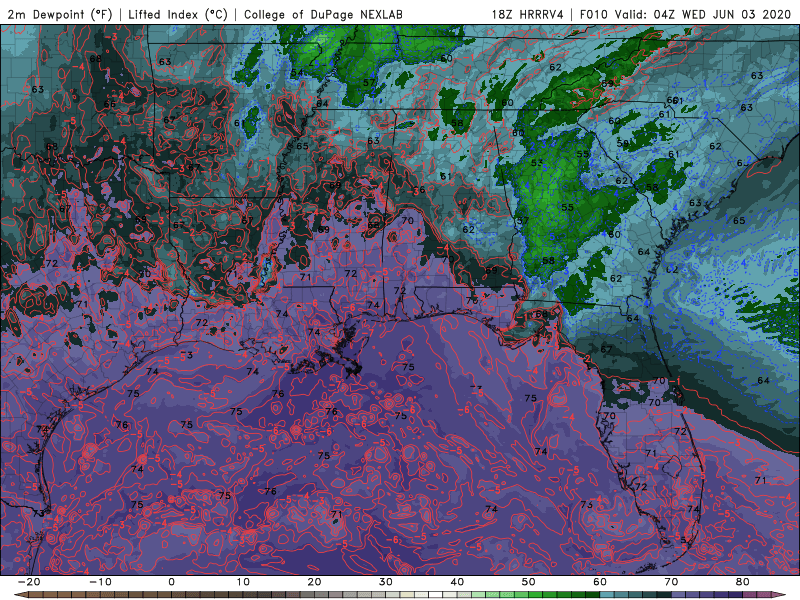This screenshot has height=600, width=800.
Task: Click the 'F010' forecast hour label
Action: [x=594, y=14]
